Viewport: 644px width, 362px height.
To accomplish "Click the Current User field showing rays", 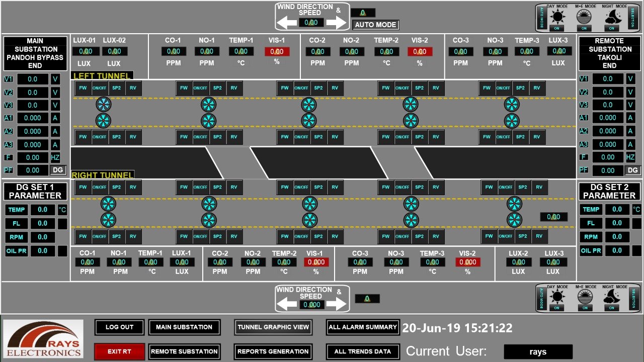I will tap(538, 352).
